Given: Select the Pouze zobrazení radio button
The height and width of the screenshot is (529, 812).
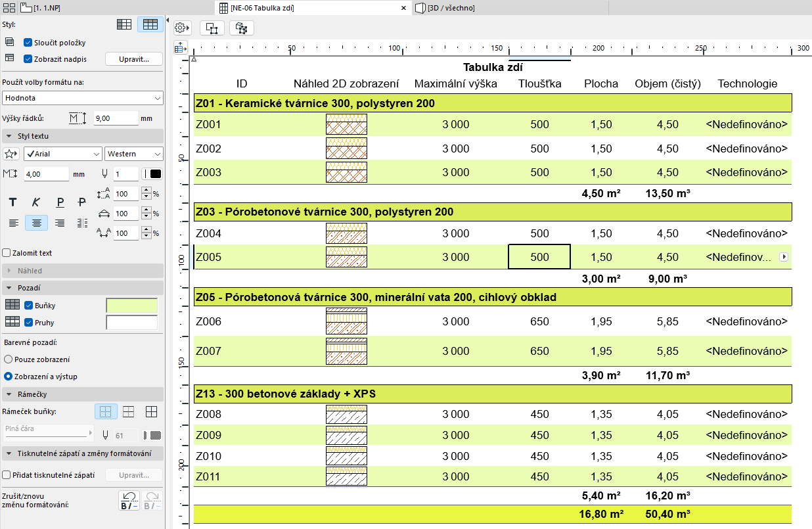Looking at the screenshot, I should 8,359.
